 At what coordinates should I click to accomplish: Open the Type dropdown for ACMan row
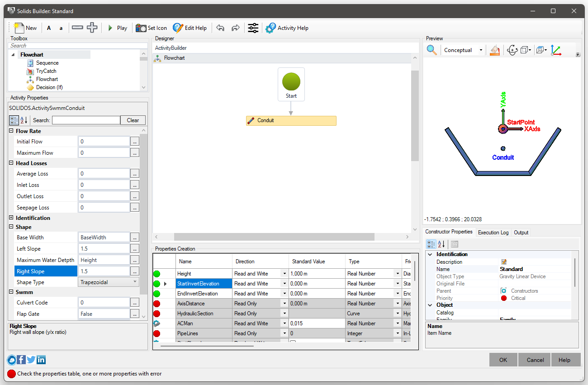pyautogui.click(x=398, y=323)
